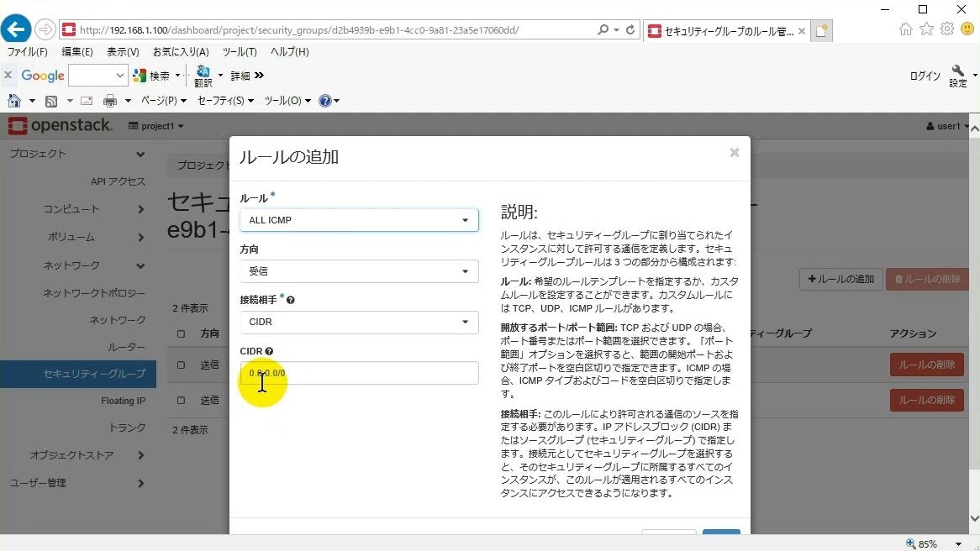Click the +ルールの追加 button
980x551 pixels.
[x=840, y=279]
